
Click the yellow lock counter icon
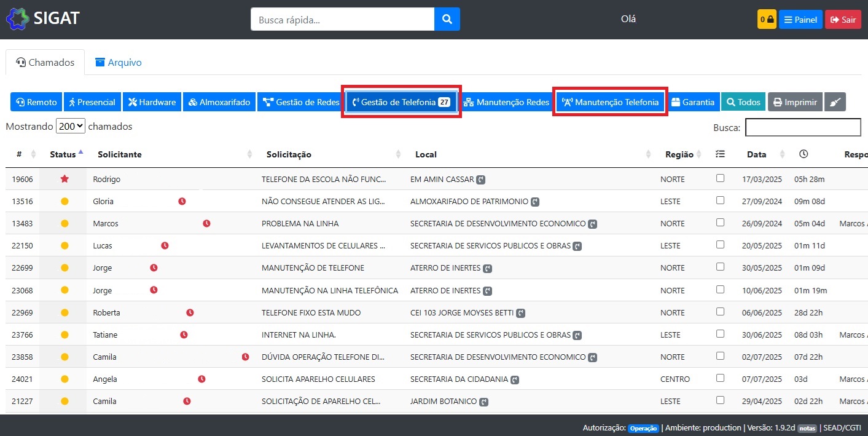(767, 19)
